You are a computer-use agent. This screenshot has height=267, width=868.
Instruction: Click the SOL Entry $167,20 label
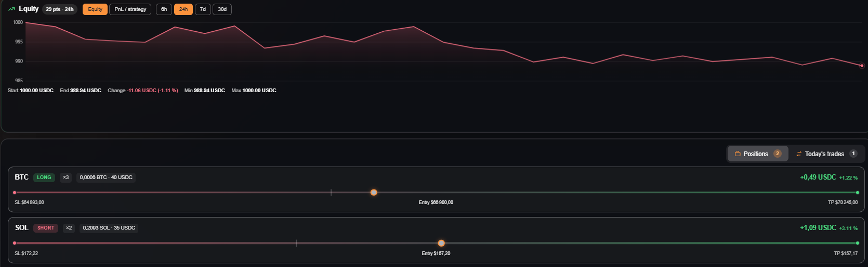(436, 253)
